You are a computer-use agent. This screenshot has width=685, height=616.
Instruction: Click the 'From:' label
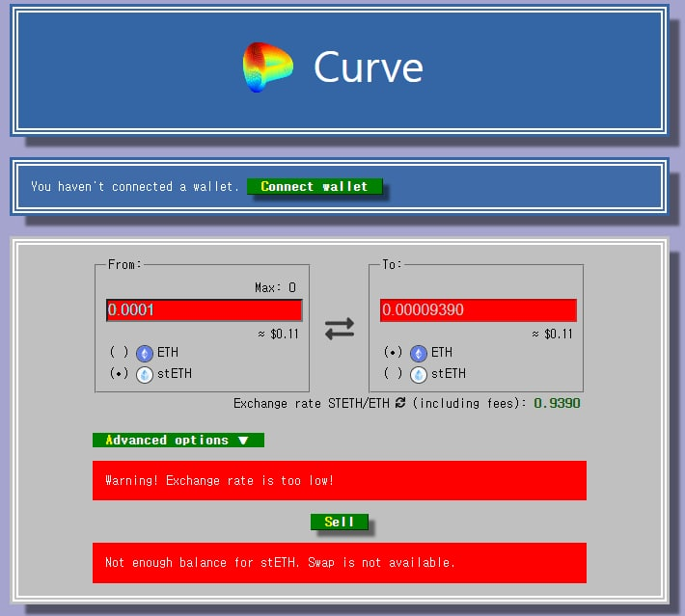124,264
